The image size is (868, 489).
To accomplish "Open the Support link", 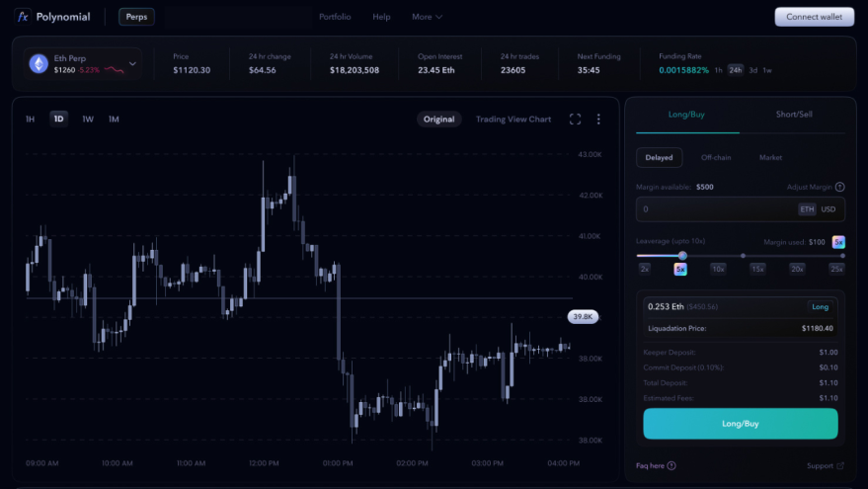I will pos(820,465).
